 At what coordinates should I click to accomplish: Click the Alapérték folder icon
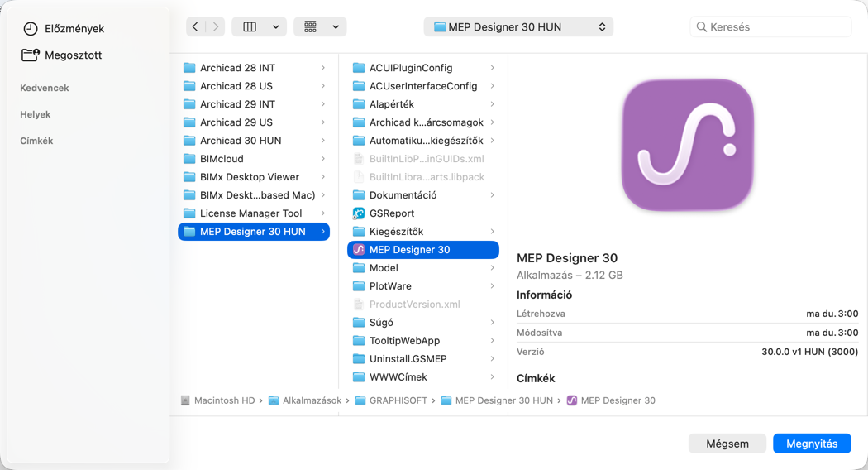coord(359,104)
